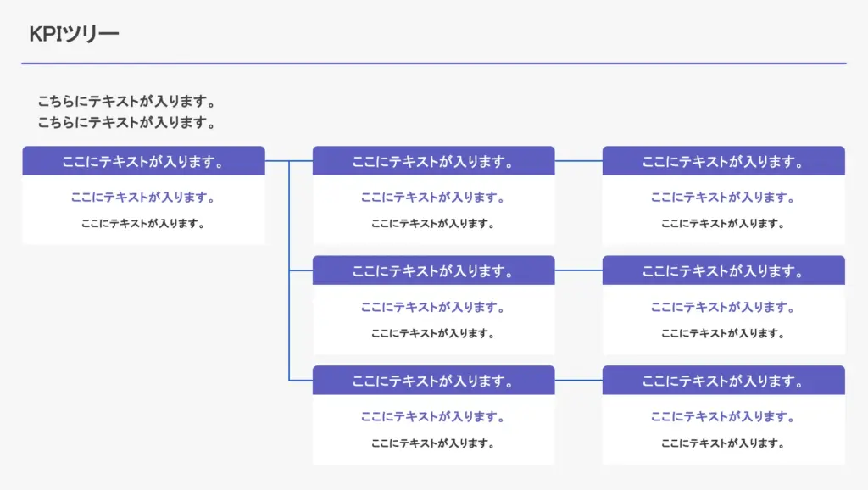Click black body text in top right-column node
The image size is (868, 490).
click(x=723, y=224)
